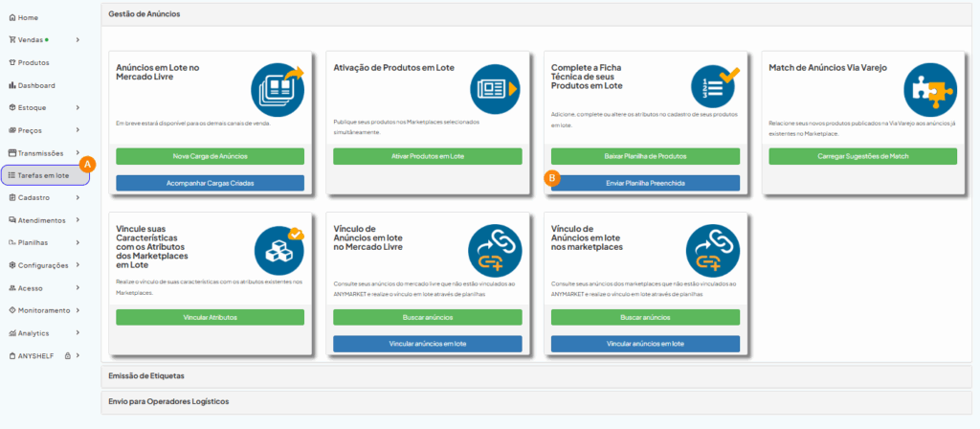Click Enviar Planilha Preenchida button
The width and height of the screenshot is (980, 429).
pyautogui.click(x=645, y=182)
